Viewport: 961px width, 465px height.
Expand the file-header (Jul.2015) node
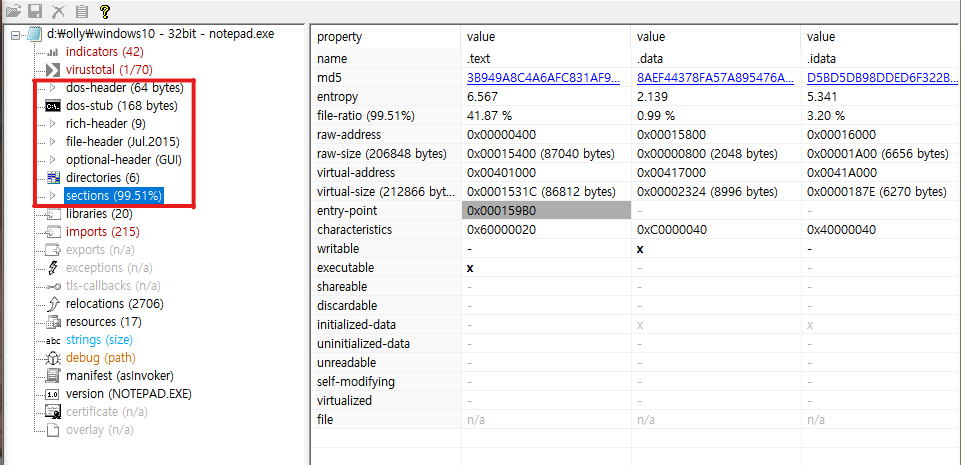click(53, 142)
